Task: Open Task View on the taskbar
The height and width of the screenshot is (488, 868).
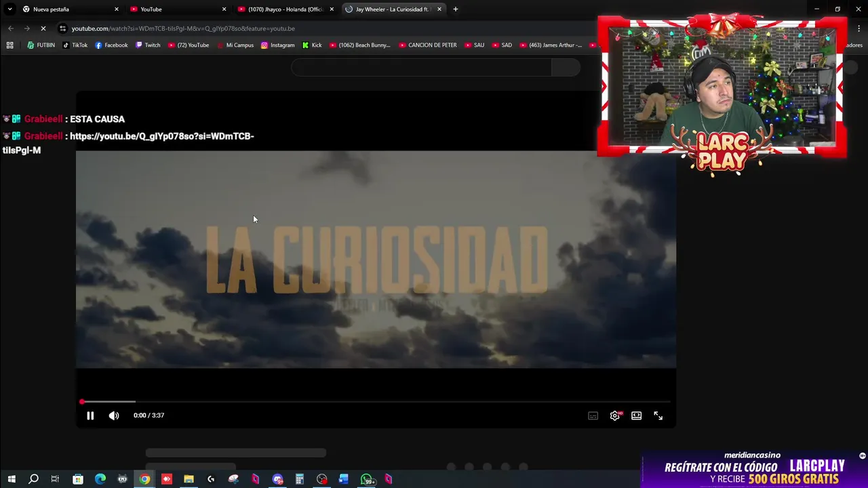Action: [x=55, y=479]
